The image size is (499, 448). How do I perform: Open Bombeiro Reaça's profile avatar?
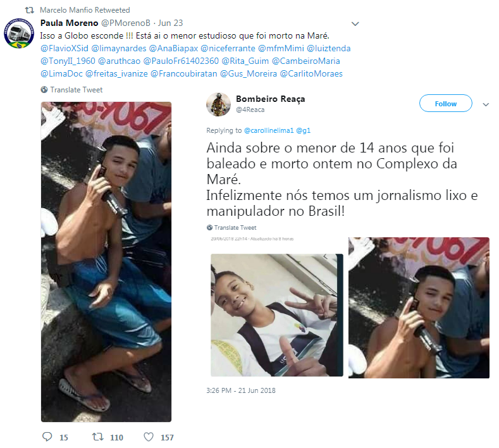point(218,104)
